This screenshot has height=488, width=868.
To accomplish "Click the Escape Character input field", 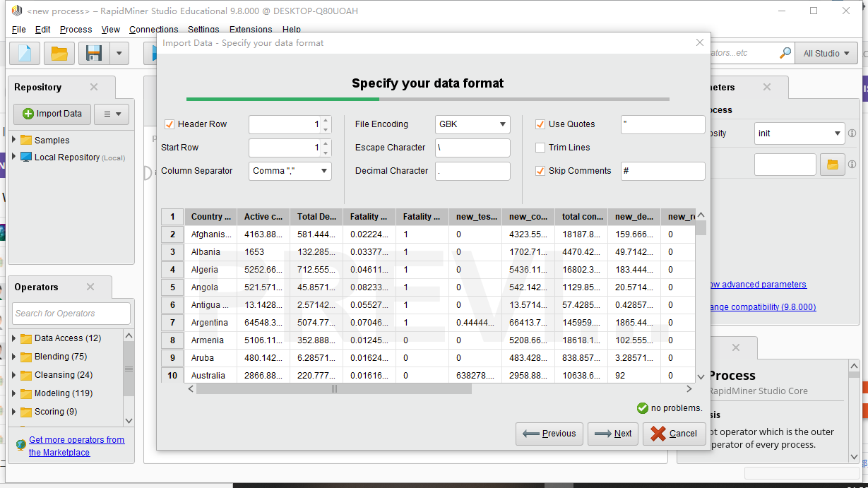I will pyautogui.click(x=472, y=148).
